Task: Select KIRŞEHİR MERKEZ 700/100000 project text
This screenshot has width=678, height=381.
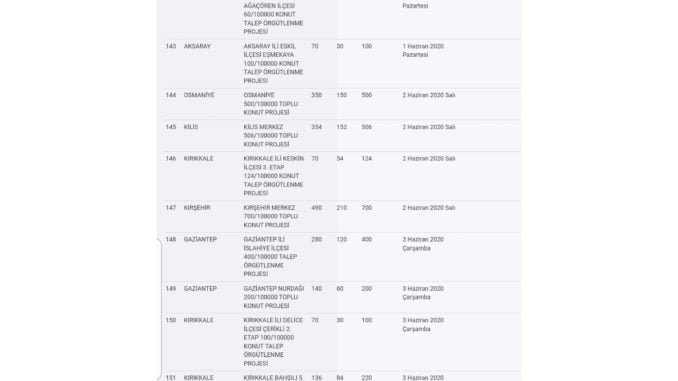Action: point(271,217)
